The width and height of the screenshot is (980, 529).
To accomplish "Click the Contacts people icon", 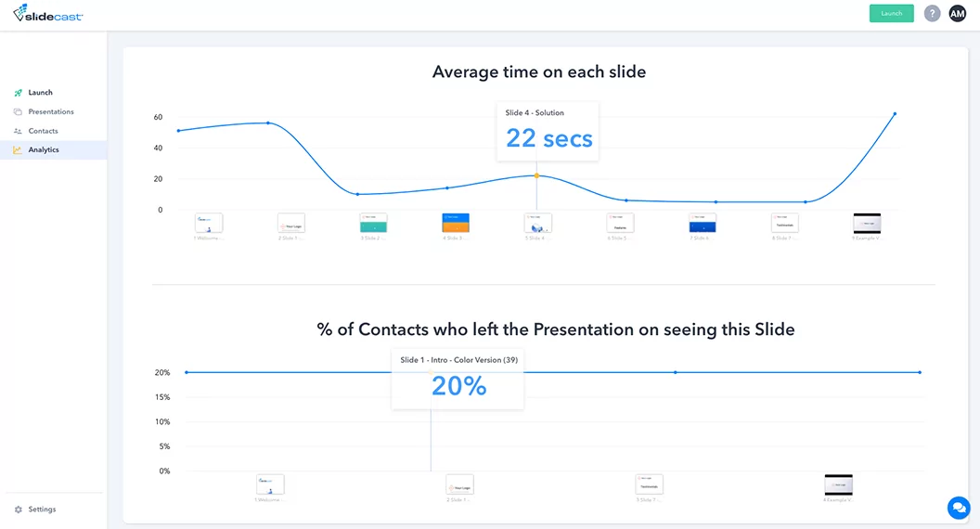I will coord(18,131).
